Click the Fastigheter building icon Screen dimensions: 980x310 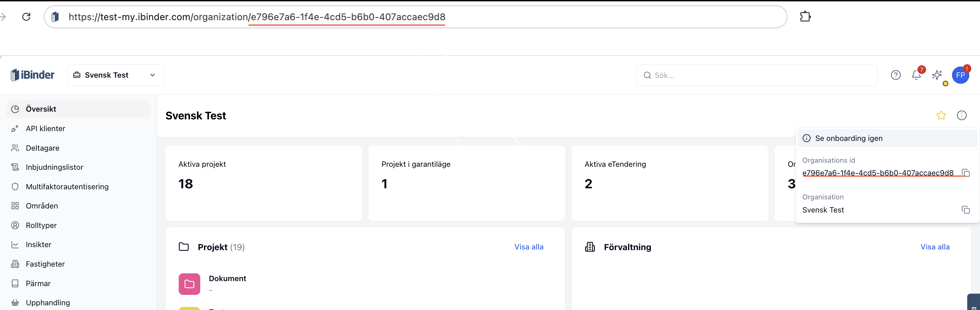(15, 264)
